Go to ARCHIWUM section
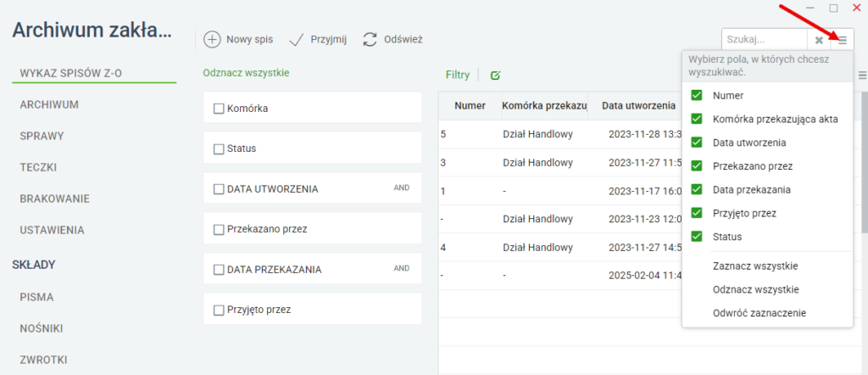The image size is (868, 375). [x=49, y=104]
